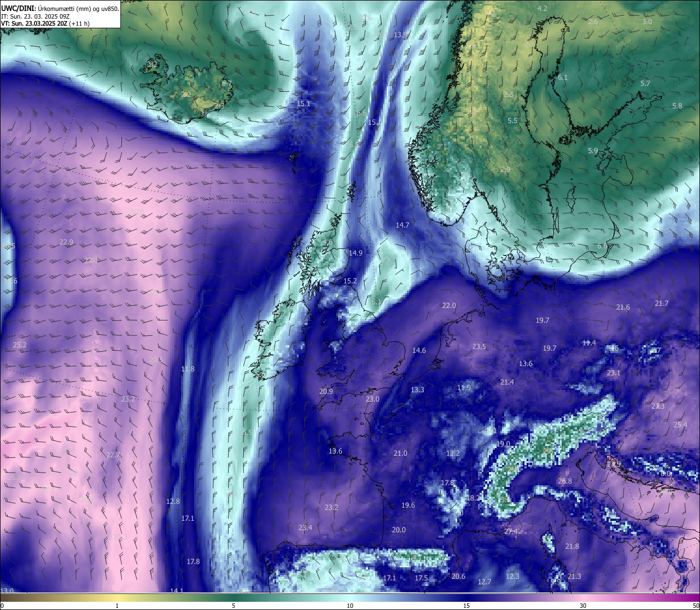Click the 27.4 map value
The image size is (700, 610).
tap(511, 531)
